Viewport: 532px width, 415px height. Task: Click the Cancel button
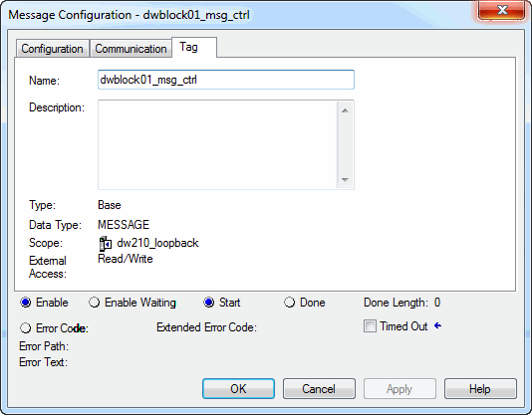click(x=319, y=388)
